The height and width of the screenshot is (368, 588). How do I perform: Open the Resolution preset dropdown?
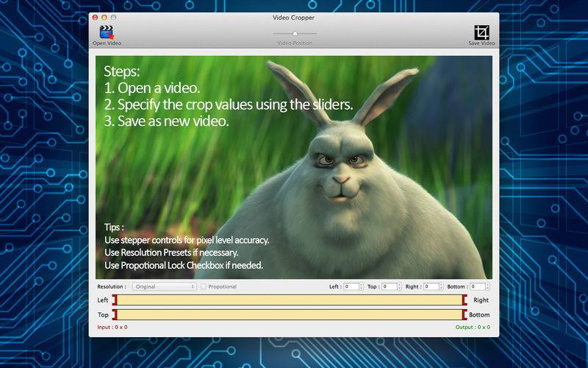pyautogui.click(x=165, y=286)
